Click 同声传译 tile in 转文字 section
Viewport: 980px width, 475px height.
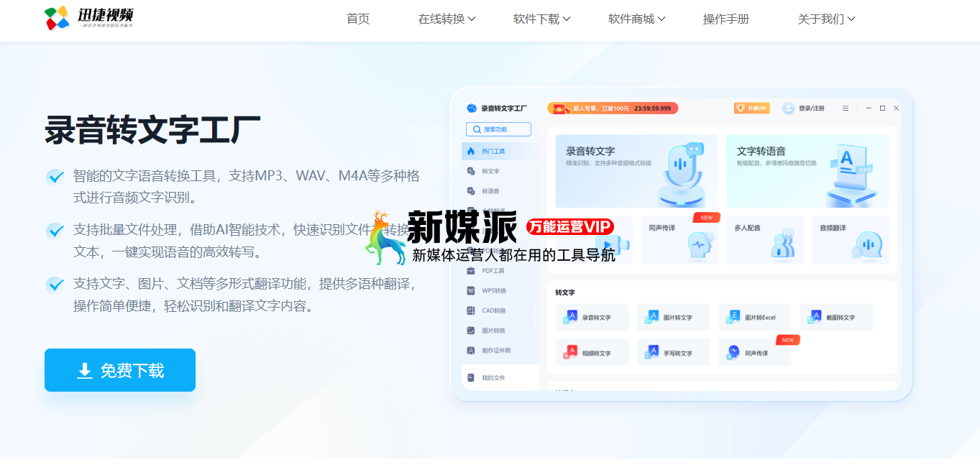pos(754,352)
